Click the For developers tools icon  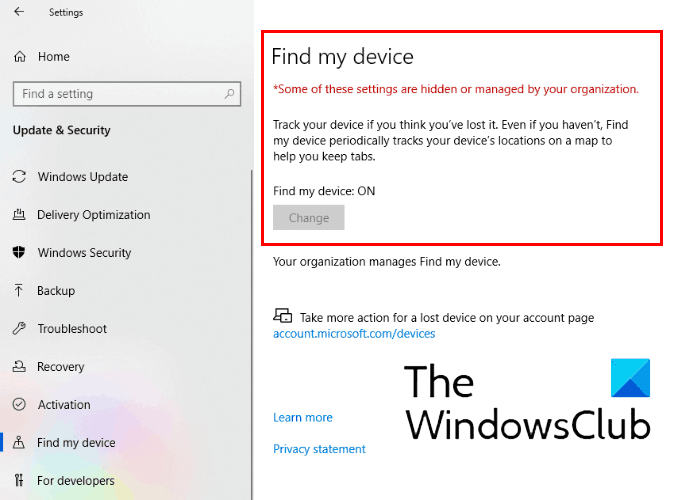pyautogui.click(x=19, y=480)
